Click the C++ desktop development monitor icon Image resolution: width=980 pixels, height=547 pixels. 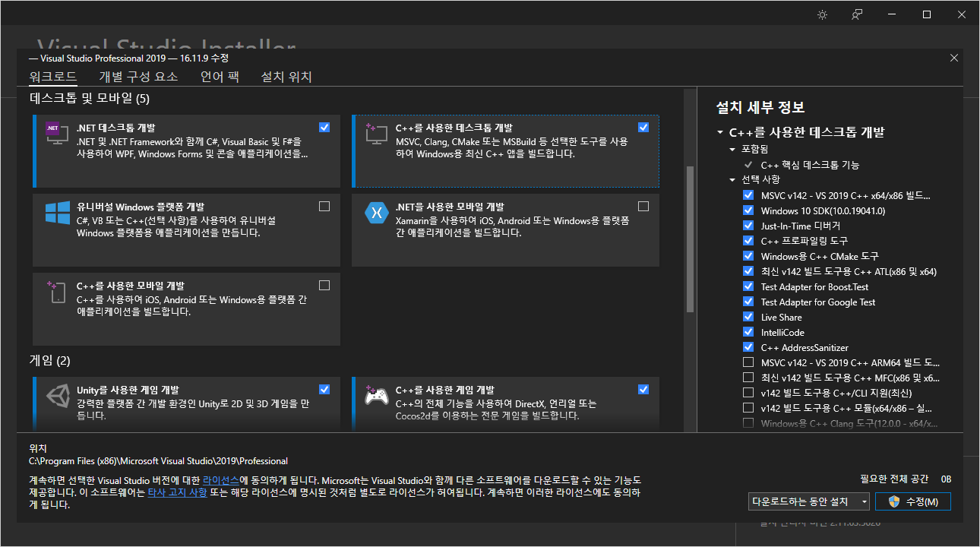pos(377,135)
